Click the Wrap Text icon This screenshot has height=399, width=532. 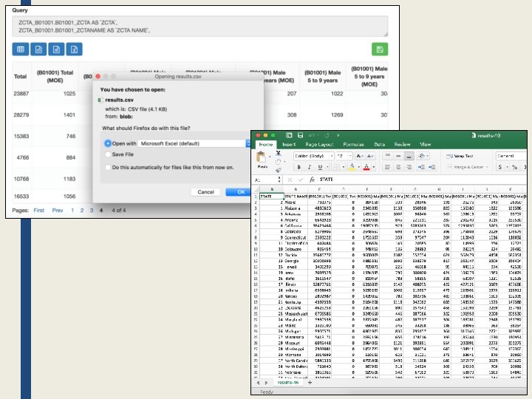(449, 157)
